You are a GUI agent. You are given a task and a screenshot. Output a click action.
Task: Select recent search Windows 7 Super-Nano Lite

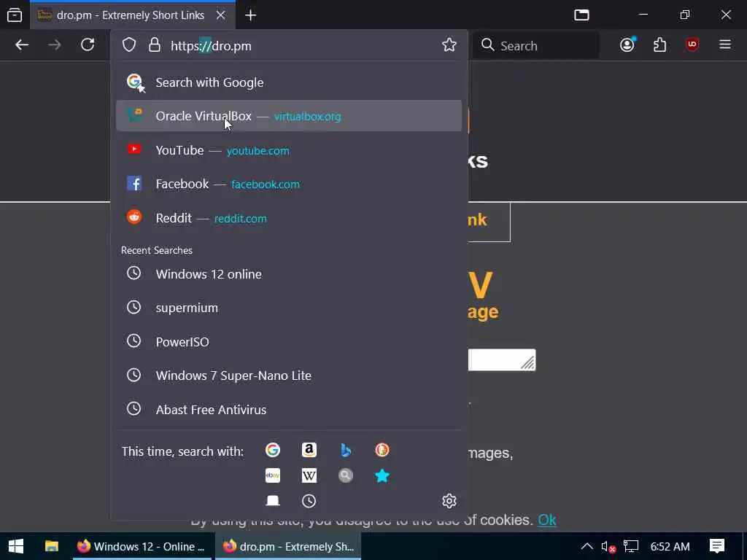click(289, 376)
